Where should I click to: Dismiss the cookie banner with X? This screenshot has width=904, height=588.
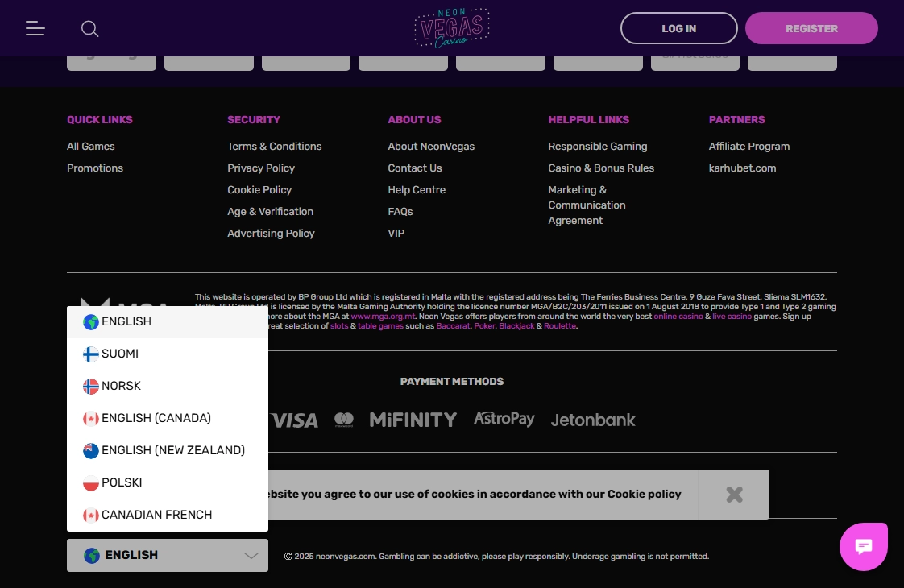coord(734,495)
